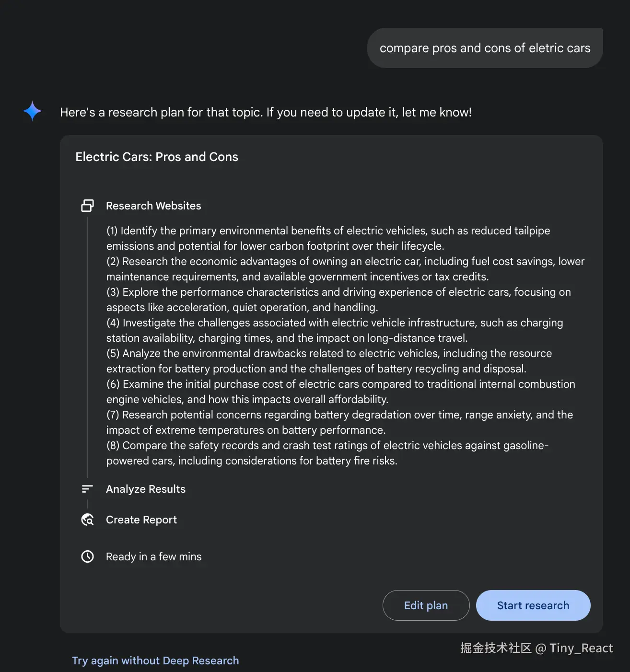The height and width of the screenshot is (672, 630).
Task: Click step one about environmental benefits
Action: coord(328,238)
